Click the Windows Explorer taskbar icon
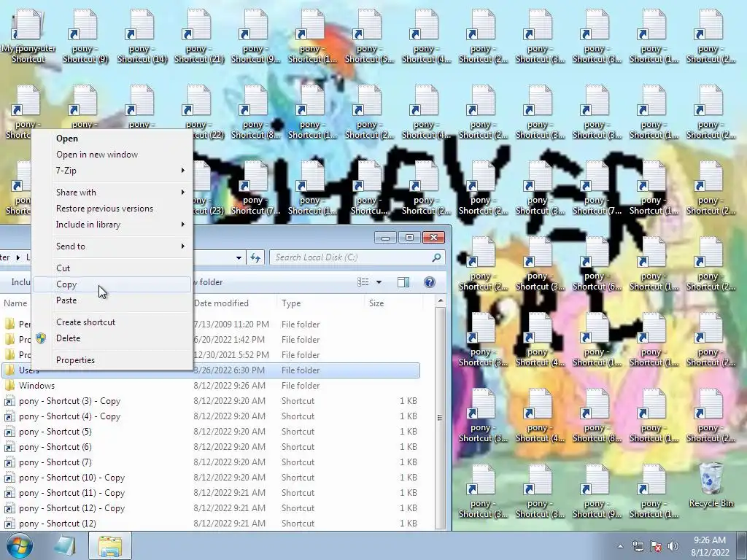The height and width of the screenshot is (560, 747). [x=110, y=546]
